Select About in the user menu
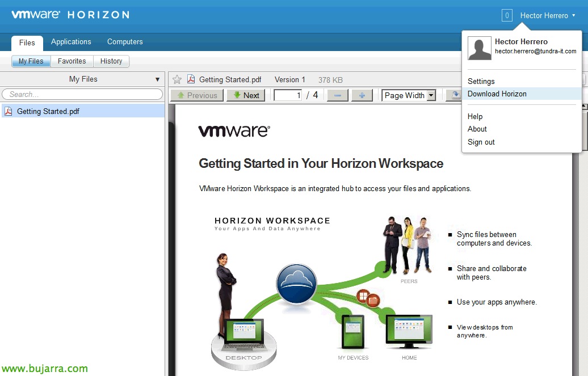Image resolution: width=588 pixels, height=376 pixels. point(477,129)
